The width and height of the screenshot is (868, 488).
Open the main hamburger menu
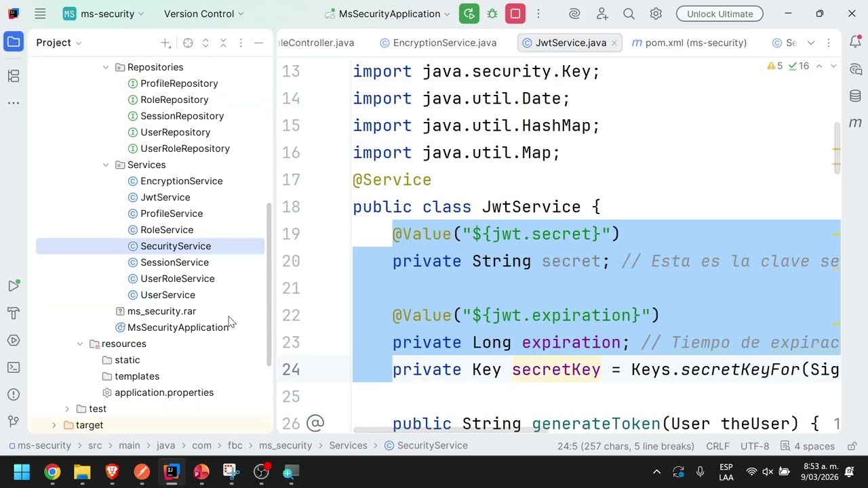pyautogui.click(x=40, y=14)
